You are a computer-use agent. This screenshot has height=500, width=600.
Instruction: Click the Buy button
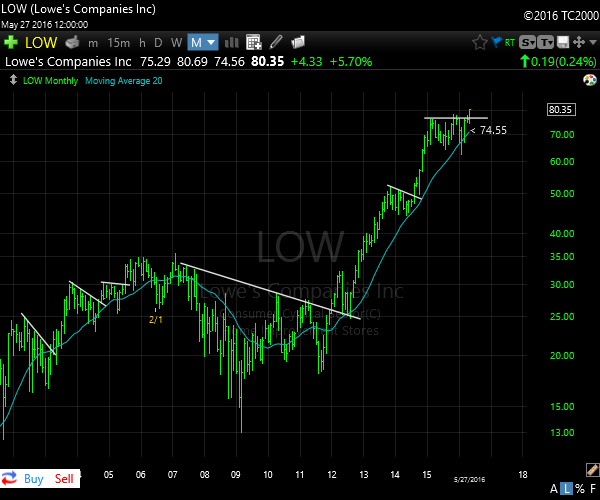[34, 479]
